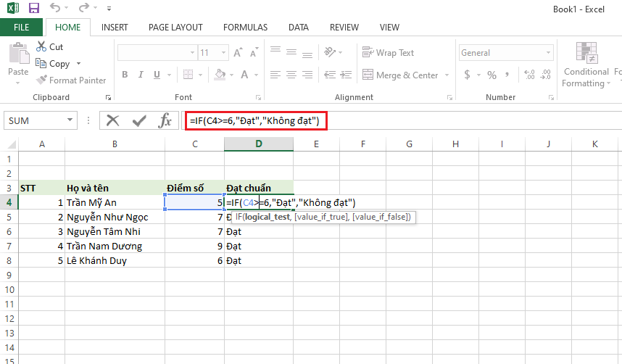Cut the selection with the scissors

[x=49, y=47]
